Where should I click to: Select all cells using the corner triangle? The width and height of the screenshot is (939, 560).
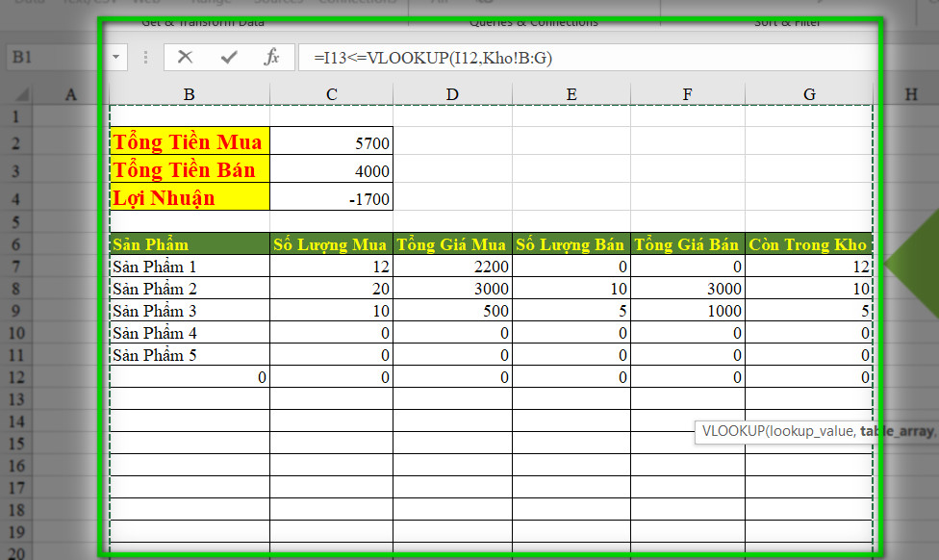(x=21, y=94)
